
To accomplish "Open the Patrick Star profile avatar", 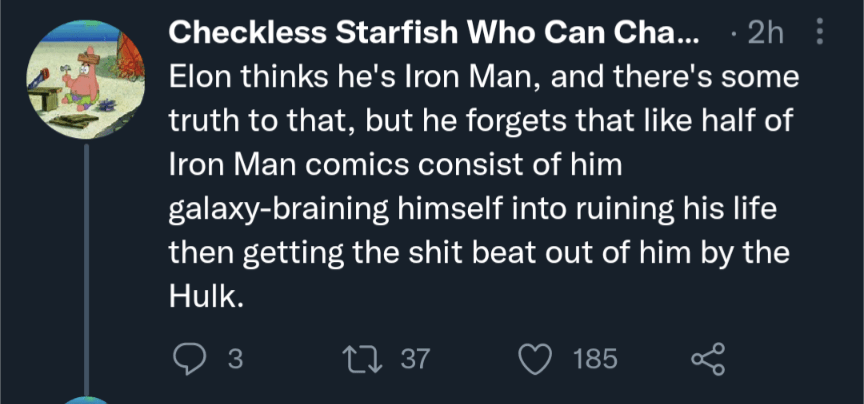I will tap(89, 75).
